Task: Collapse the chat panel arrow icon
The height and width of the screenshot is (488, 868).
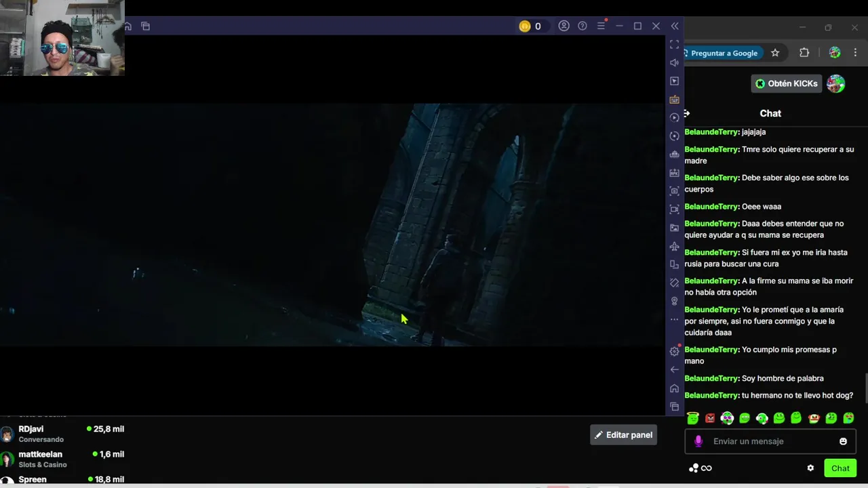Action: tap(687, 113)
